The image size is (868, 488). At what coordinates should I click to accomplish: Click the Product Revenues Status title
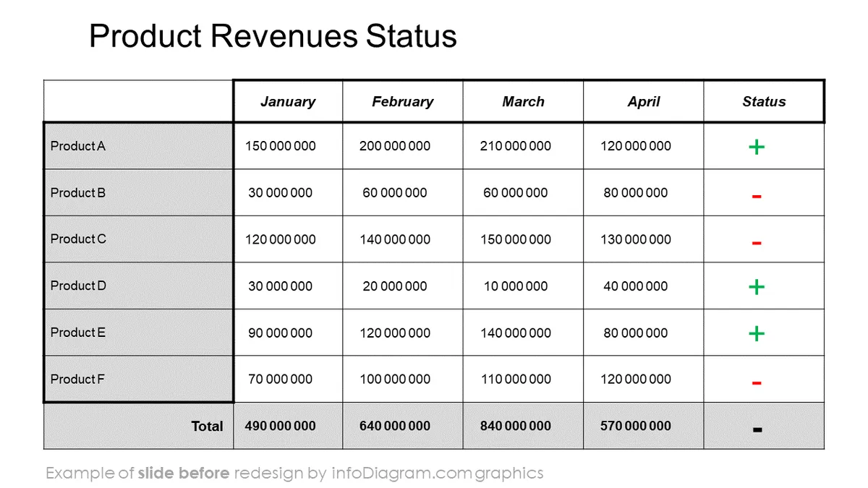pos(273,35)
